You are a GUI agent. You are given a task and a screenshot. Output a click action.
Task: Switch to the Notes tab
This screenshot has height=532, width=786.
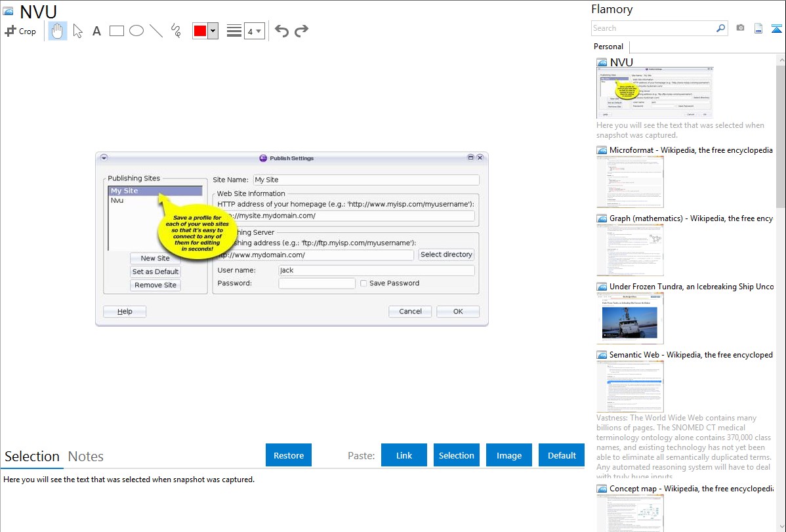point(86,457)
